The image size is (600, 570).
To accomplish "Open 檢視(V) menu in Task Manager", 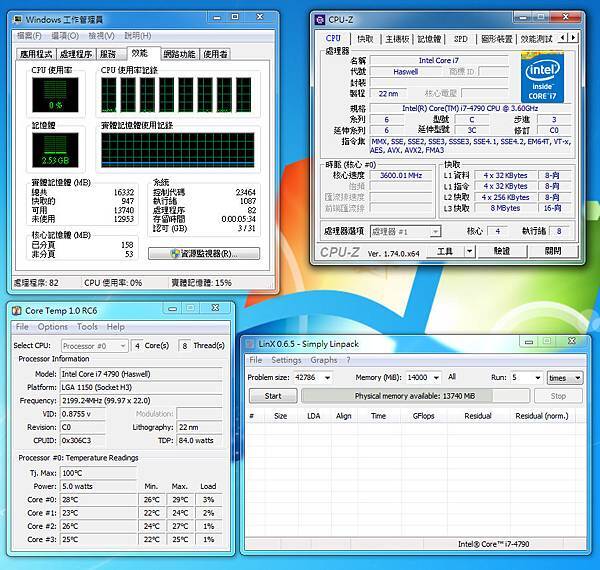I will (x=101, y=36).
